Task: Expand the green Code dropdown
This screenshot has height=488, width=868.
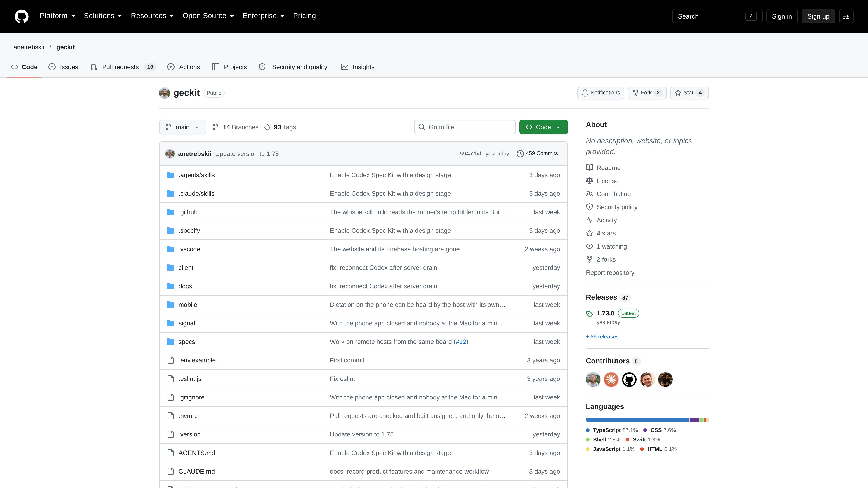Action: point(543,127)
